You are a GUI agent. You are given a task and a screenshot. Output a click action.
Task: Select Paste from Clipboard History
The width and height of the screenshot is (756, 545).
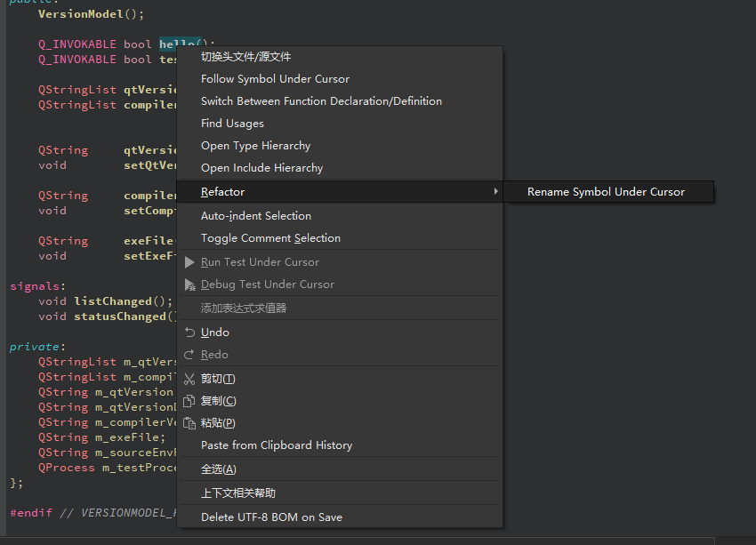coord(340,445)
